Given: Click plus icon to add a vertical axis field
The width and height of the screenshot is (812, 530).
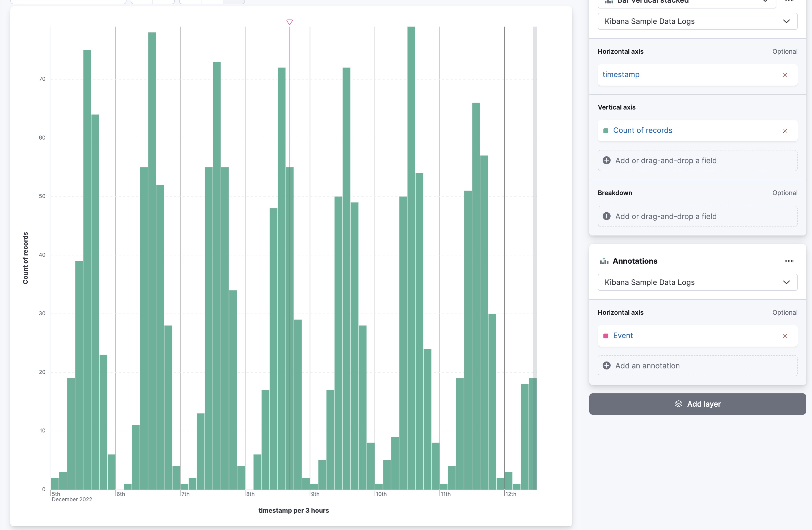Looking at the screenshot, I should (x=607, y=160).
